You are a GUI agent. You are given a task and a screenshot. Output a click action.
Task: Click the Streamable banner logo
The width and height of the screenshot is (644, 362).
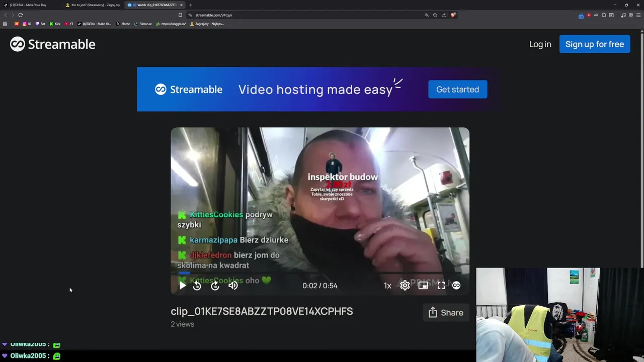click(189, 89)
